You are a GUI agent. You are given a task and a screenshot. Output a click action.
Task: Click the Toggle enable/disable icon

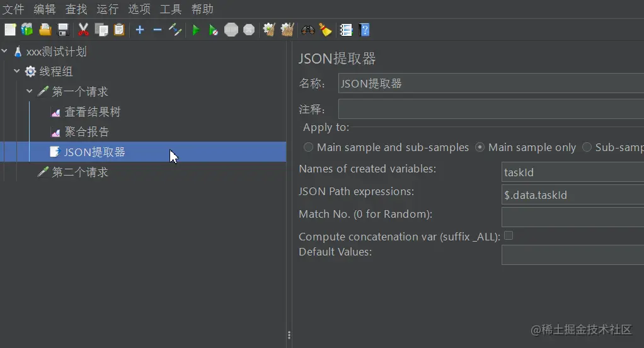pyautogui.click(x=175, y=30)
